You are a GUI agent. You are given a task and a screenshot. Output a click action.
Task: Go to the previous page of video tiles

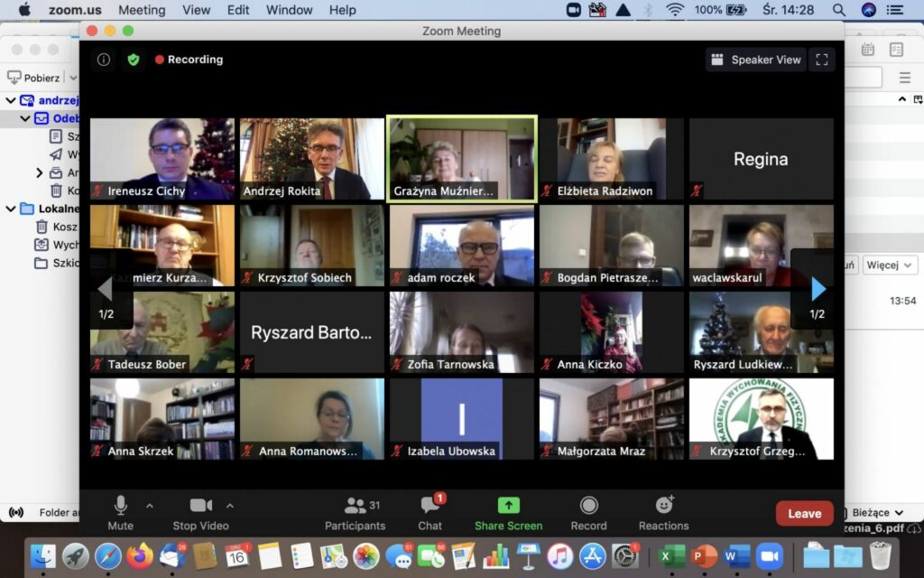(106, 289)
